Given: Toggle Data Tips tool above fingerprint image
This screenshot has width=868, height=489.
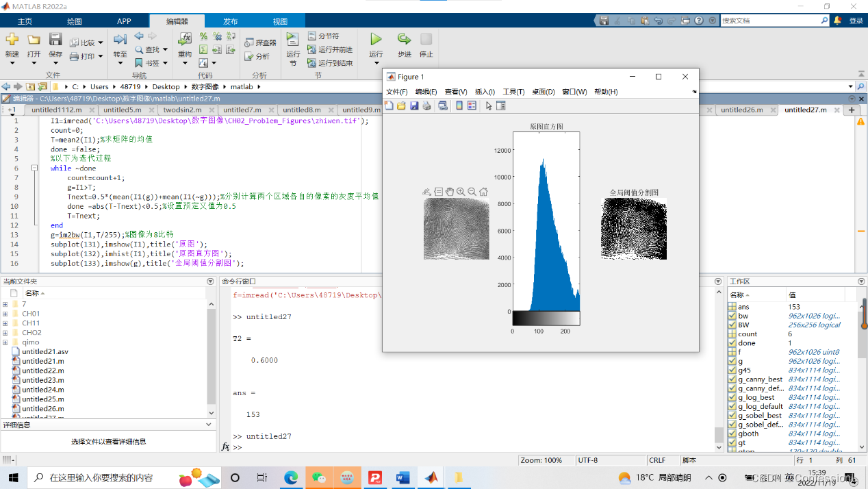Looking at the screenshot, I should 438,192.
